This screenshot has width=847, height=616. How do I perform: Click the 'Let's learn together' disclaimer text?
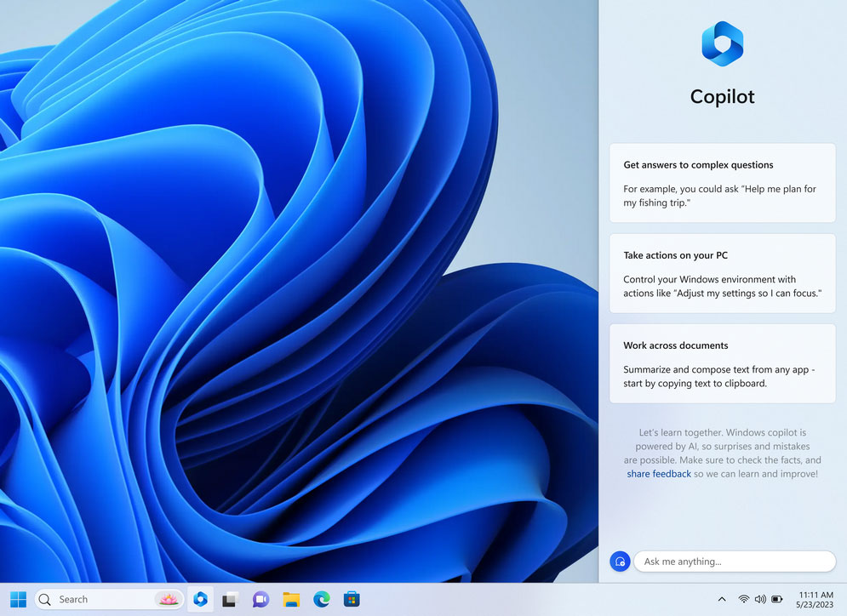[722, 453]
